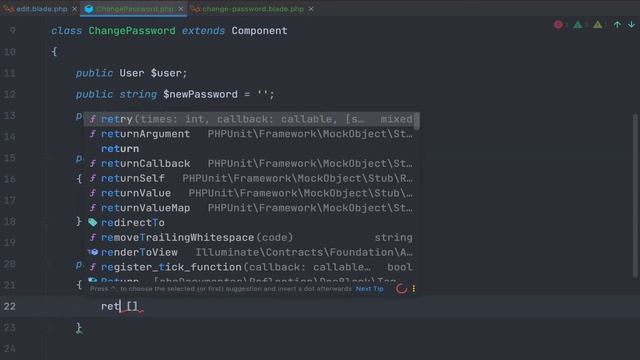640x360 pixels.
Task: Open the change-password.blade.php tab
Action: pos(253,9)
